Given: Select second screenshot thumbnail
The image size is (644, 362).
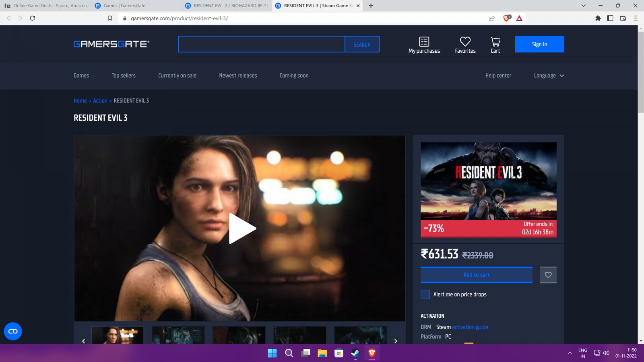Looking at the screenshot, I should tap(178, 335).
